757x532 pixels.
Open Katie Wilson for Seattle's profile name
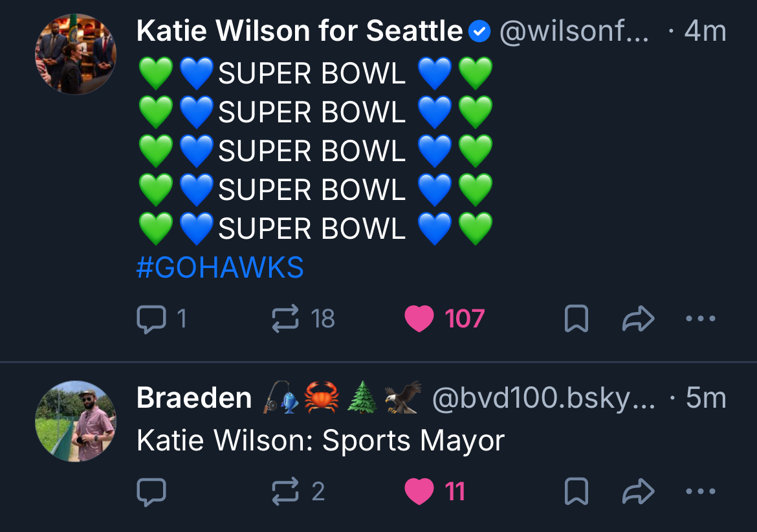click(300, 31)
